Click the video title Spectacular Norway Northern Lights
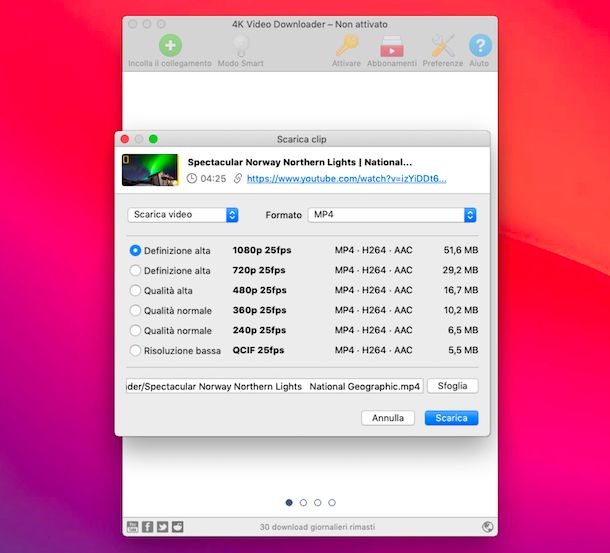 tap(300, 162)
